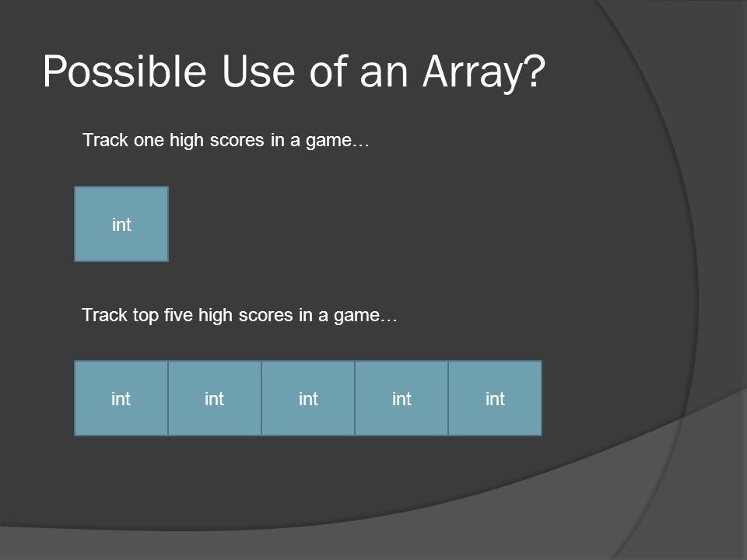
Task: Select the word 'of' in the title
Action: [328, 71]
